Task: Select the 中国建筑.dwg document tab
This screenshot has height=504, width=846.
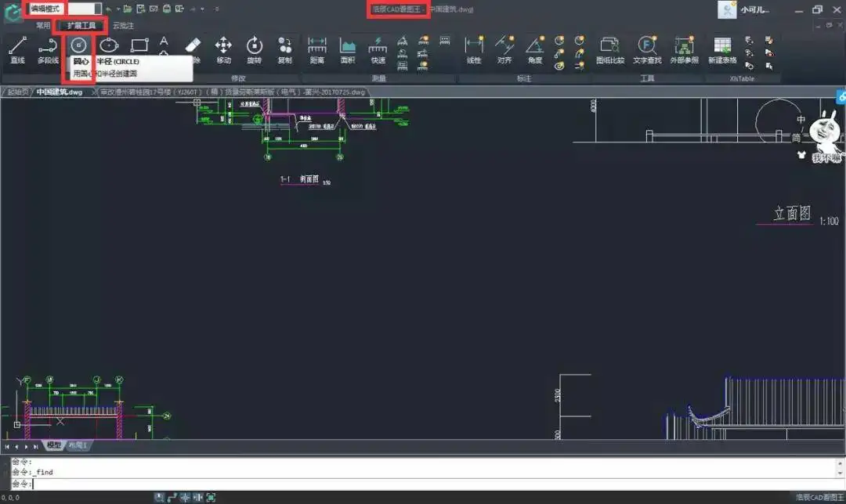Action: coord(60,92)
